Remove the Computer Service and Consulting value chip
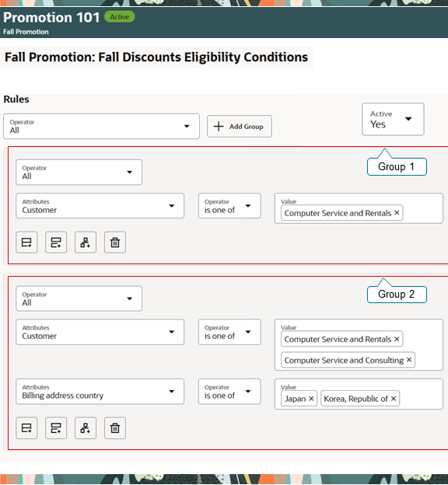The width and height of the screenshot is (448, 485). point(409,360)
